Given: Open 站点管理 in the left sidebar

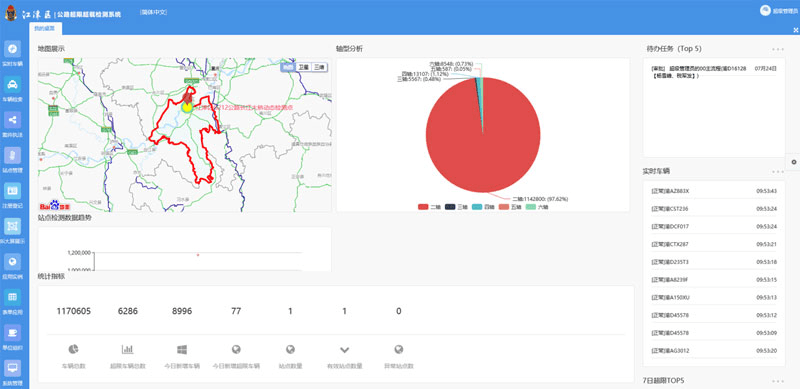Looking at the screenshot, I should [13, 160].
